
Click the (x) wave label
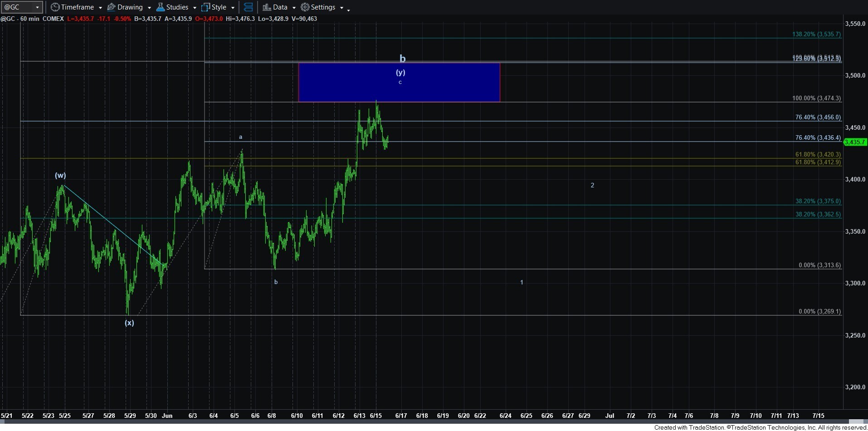click(129, 323)
